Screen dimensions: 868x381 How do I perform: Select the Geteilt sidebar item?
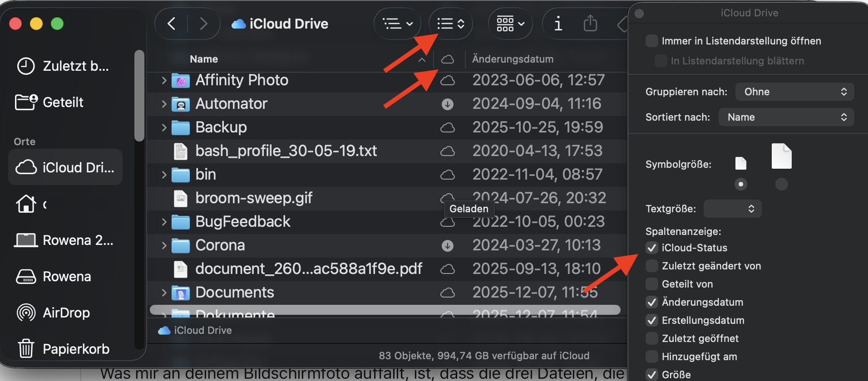[63, 103]
